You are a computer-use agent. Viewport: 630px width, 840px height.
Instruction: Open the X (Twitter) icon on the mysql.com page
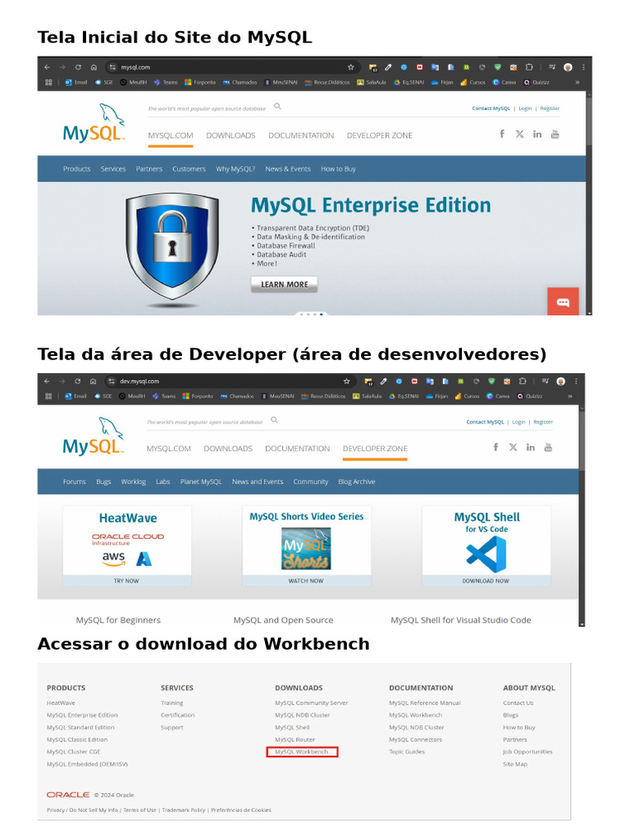click(519, 134)
